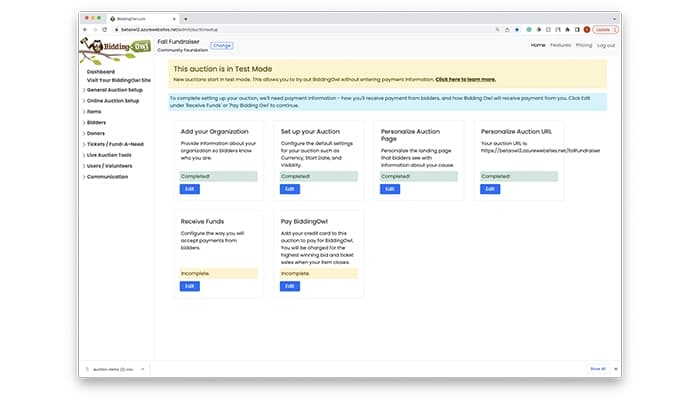Click the browser profile avatar icon
The width and height of the screenshot is (700, 400).
point(587,29)
